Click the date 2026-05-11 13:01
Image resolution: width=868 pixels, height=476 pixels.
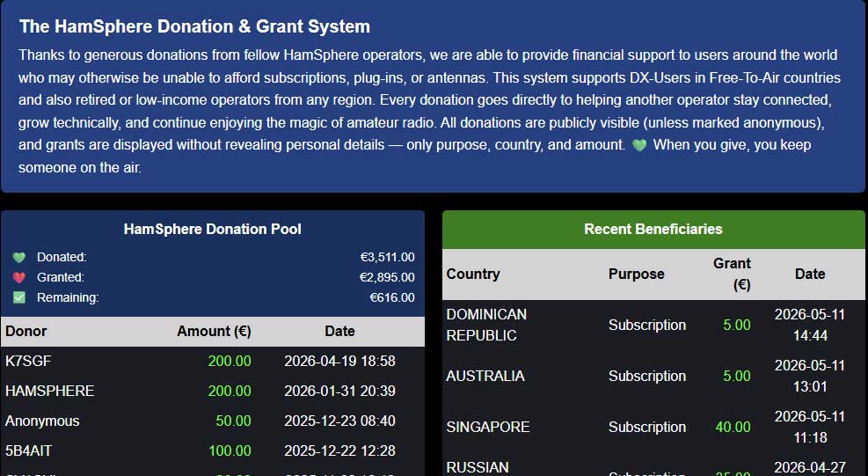pyautogui.click(x=810, y=377)
